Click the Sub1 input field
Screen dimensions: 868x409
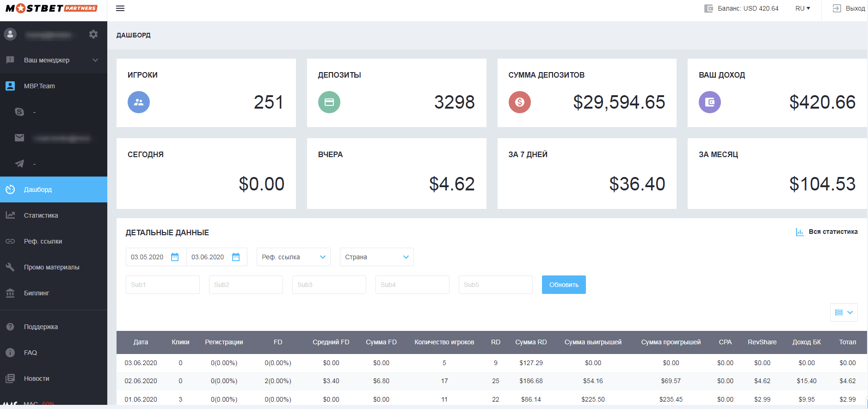[162, 285]
